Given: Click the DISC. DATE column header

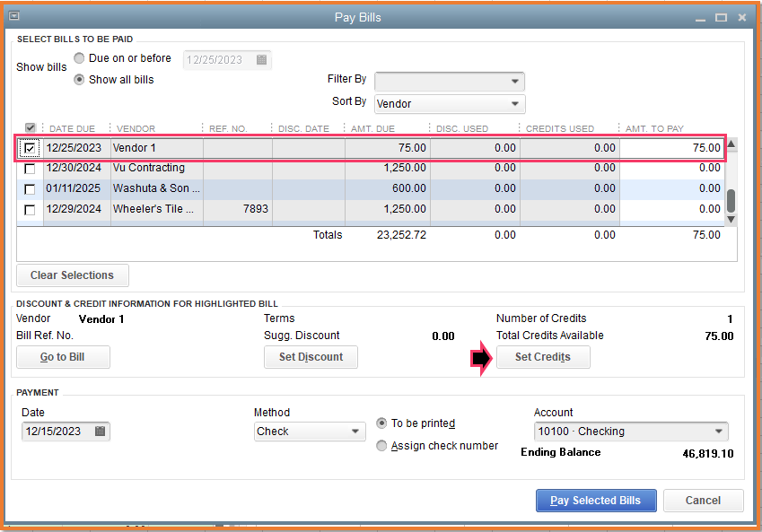Looking at the screenshot, I should [303, 129].
